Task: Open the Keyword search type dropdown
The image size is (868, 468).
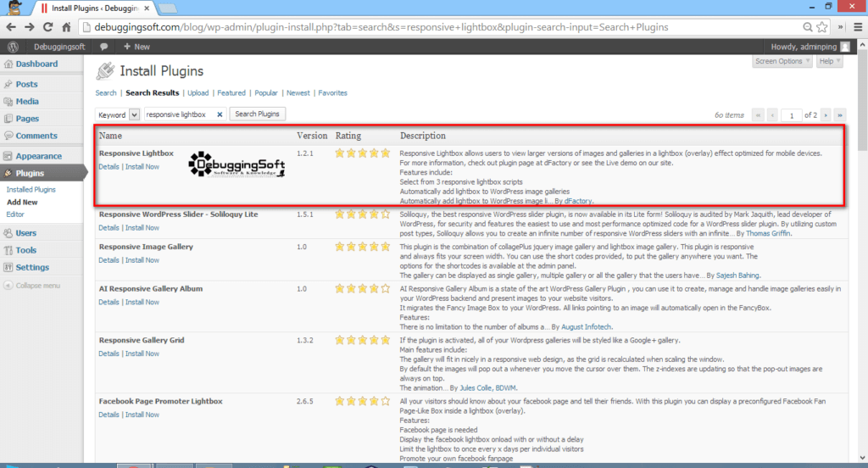Action: [117, 114]
